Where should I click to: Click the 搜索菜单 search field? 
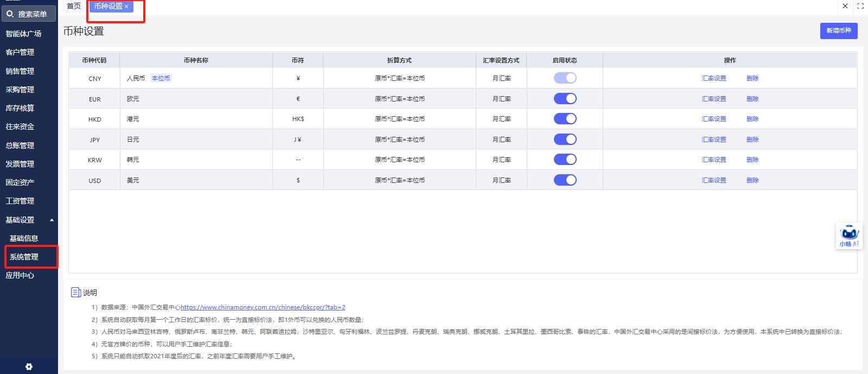point(29,14)
